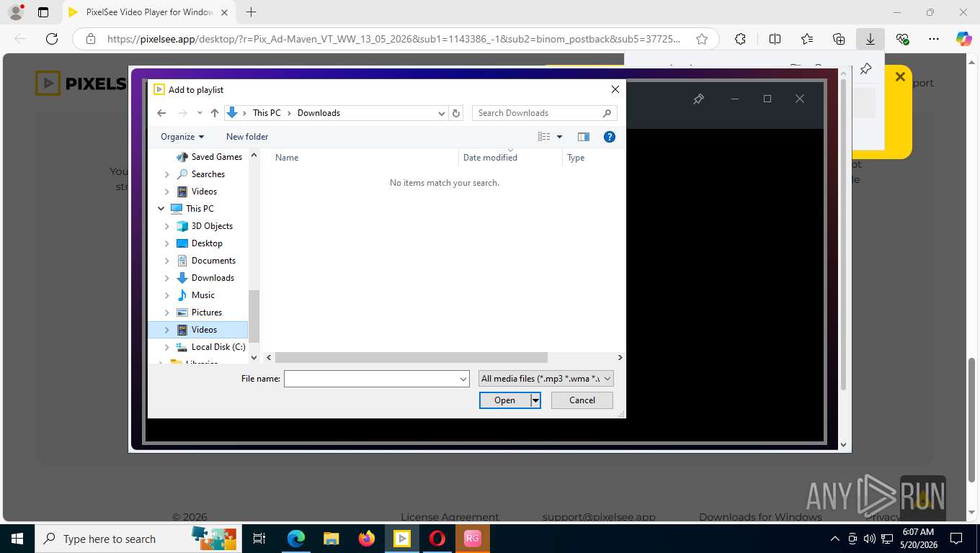
Task: Open Opera from the taskbar
Action: pyautogui.click(x=437, y=539)
